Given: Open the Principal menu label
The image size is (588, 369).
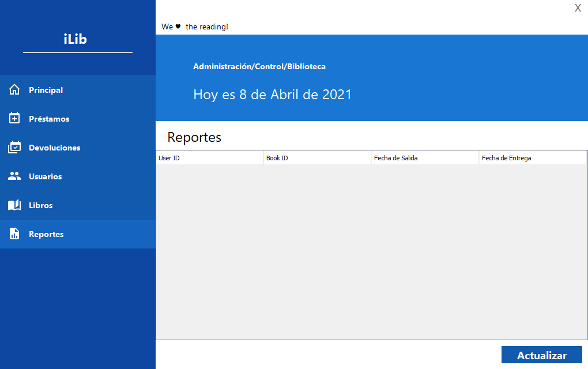Looking at the screenshot, I should pyautogui.click(x=46, y=90).
